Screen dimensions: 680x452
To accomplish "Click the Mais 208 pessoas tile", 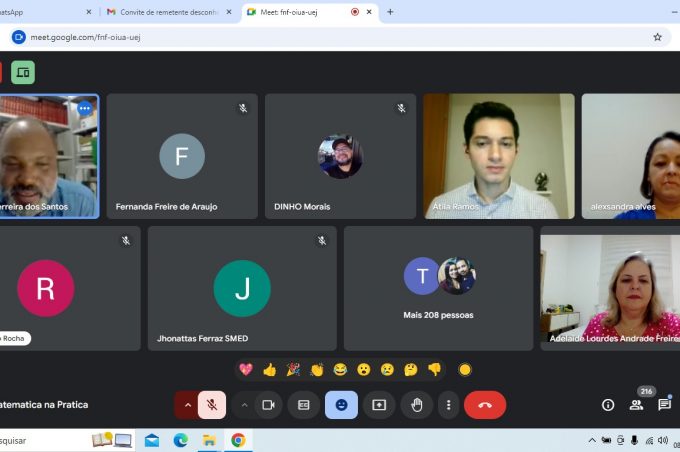I will [x=438, y=288].
